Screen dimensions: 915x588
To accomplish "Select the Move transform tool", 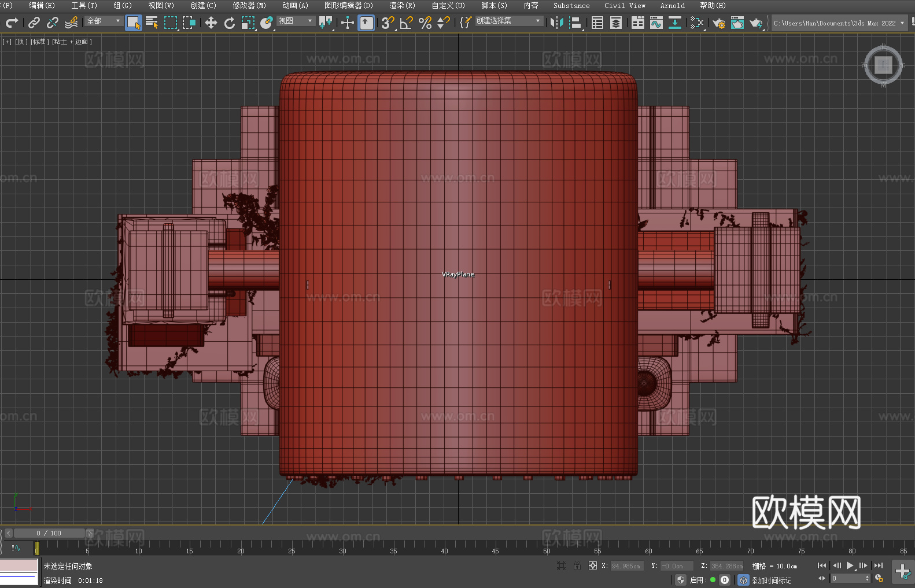I will tap(211, 23).
